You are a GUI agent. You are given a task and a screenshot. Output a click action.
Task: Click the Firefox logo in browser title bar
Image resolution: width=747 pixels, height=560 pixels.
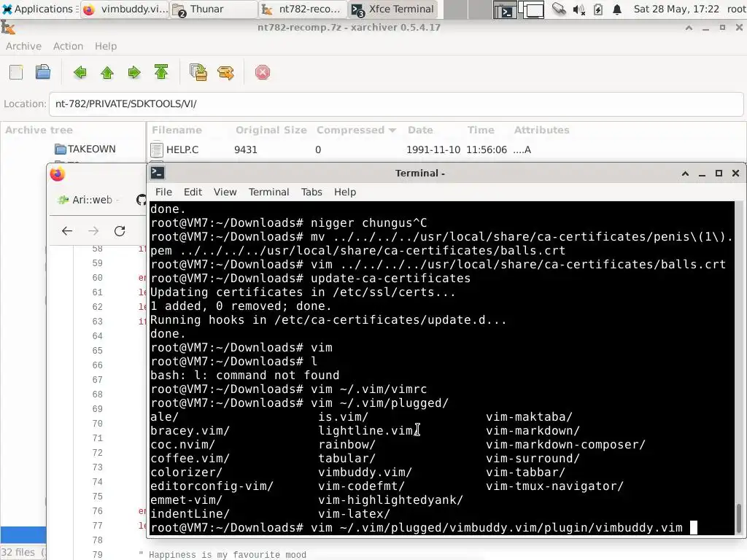pos(57,174)
